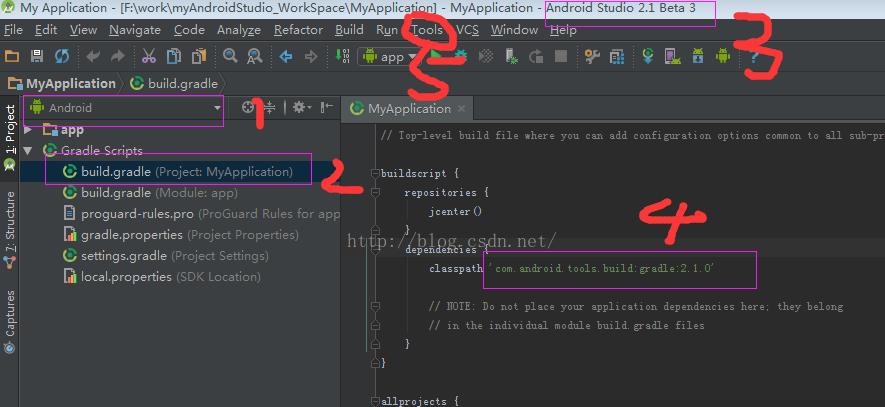The width and height of the screenshot is (885, 407).
Task: Open the File menu
Action: 13,30
